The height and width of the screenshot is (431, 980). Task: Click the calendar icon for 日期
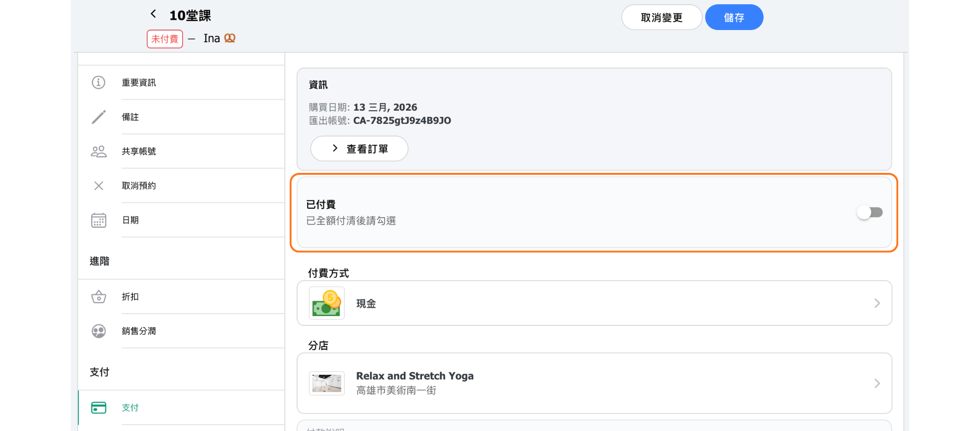click(x=99, y=220)
